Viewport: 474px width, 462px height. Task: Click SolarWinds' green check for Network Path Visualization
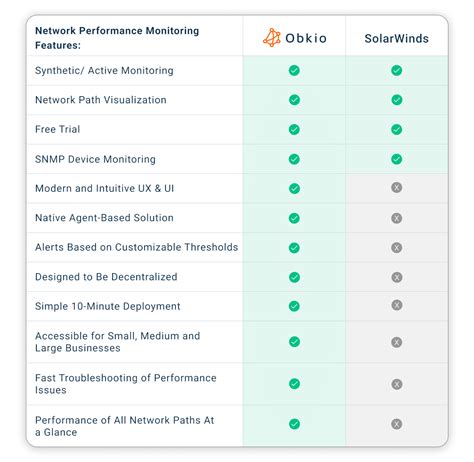[397, 100]
